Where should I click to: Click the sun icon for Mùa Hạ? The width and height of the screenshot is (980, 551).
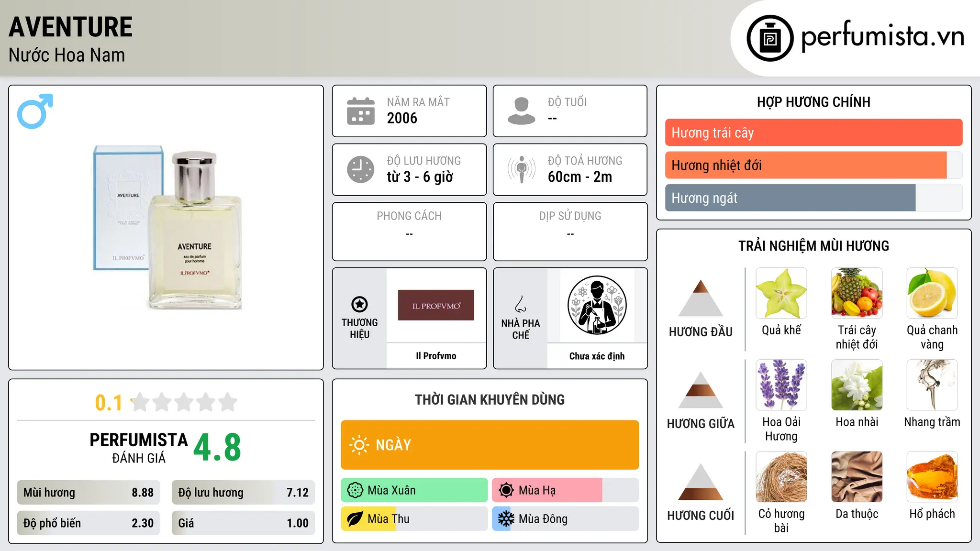tap(506, 490)
